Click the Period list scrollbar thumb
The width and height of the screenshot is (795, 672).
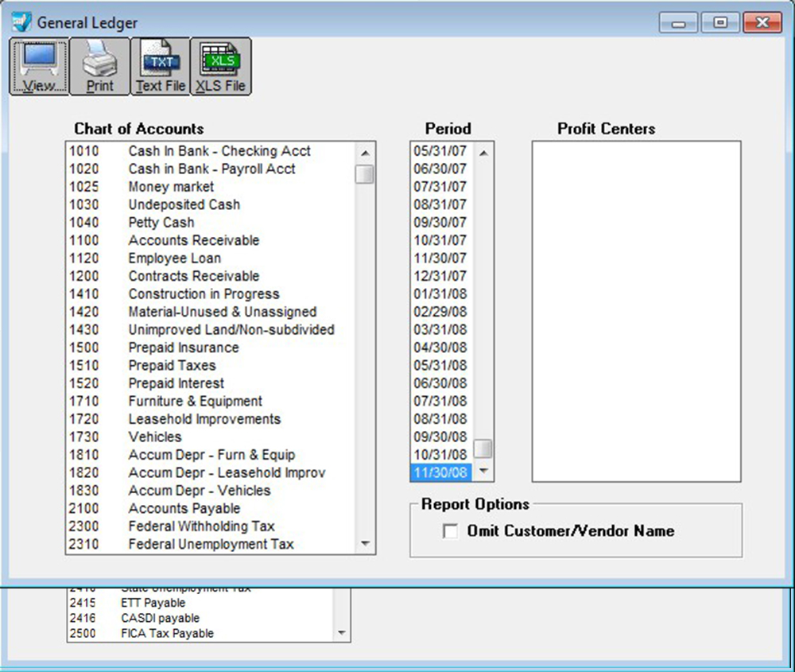click(483, 449)
